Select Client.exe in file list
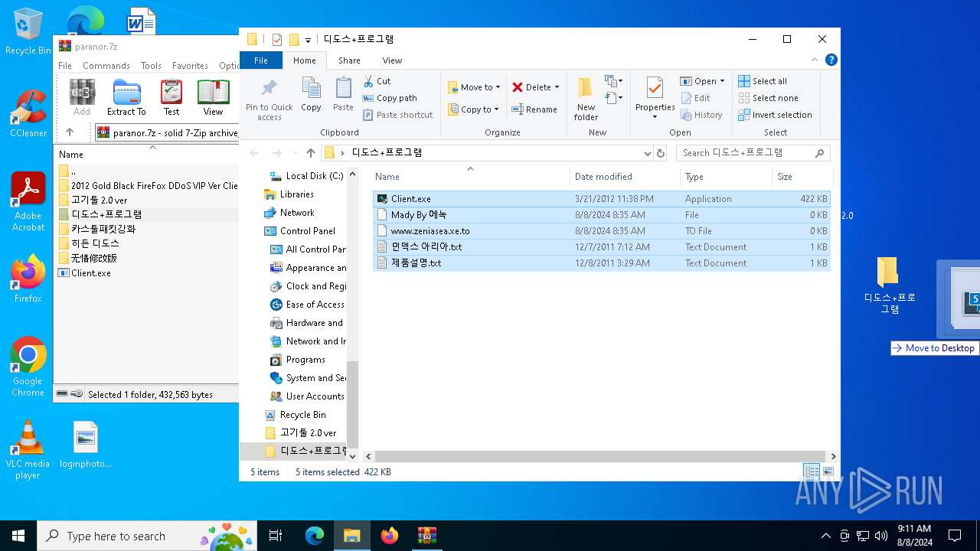980x551 pixels. point(601,199)
